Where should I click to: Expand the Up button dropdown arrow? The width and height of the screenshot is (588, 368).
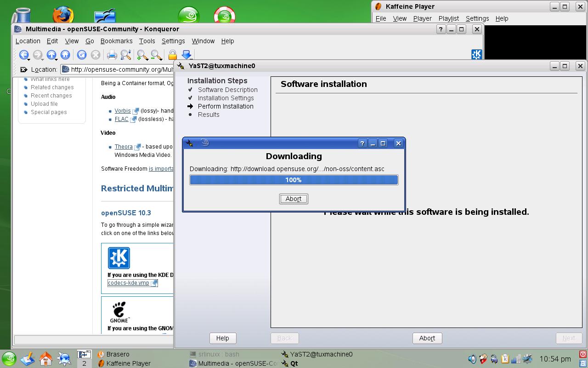click(56, 59)
